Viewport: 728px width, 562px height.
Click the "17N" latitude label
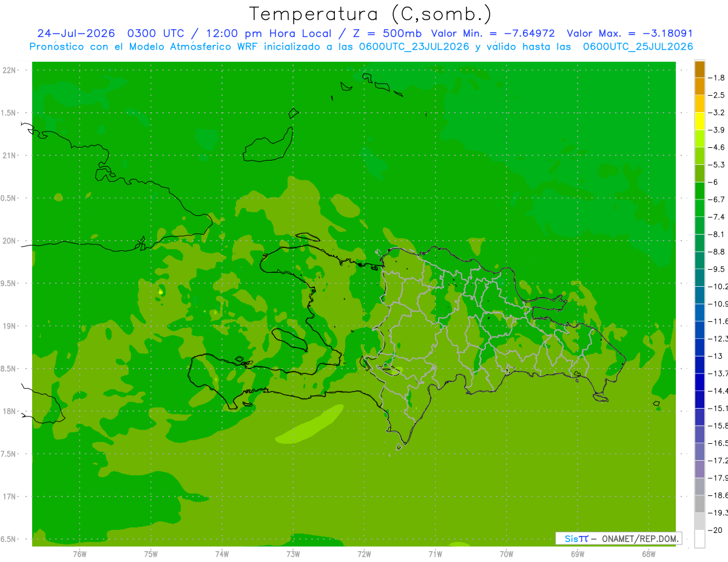click(10, 497)
